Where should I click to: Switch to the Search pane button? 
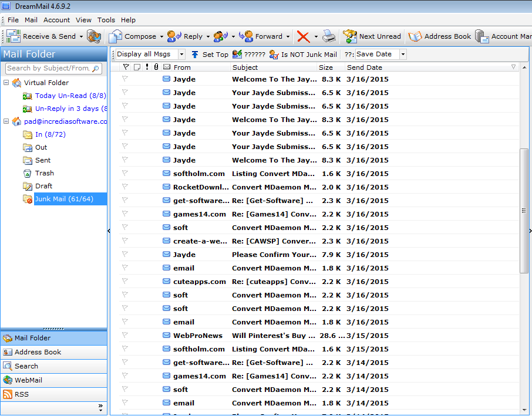click(x=54, y=366)
